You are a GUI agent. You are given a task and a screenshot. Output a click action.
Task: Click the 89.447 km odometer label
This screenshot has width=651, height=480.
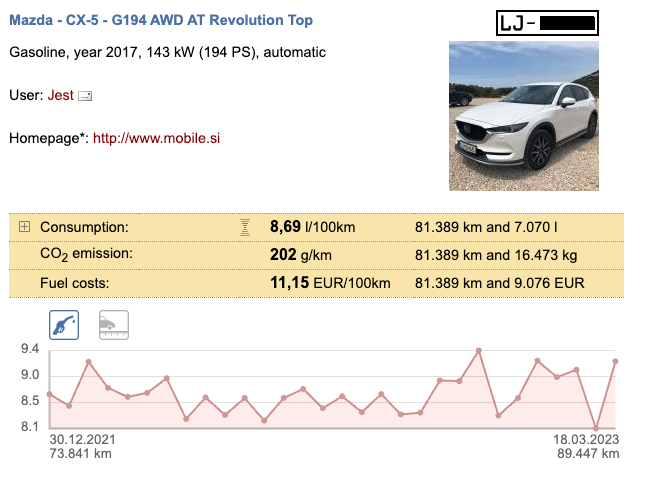[588, 453]
